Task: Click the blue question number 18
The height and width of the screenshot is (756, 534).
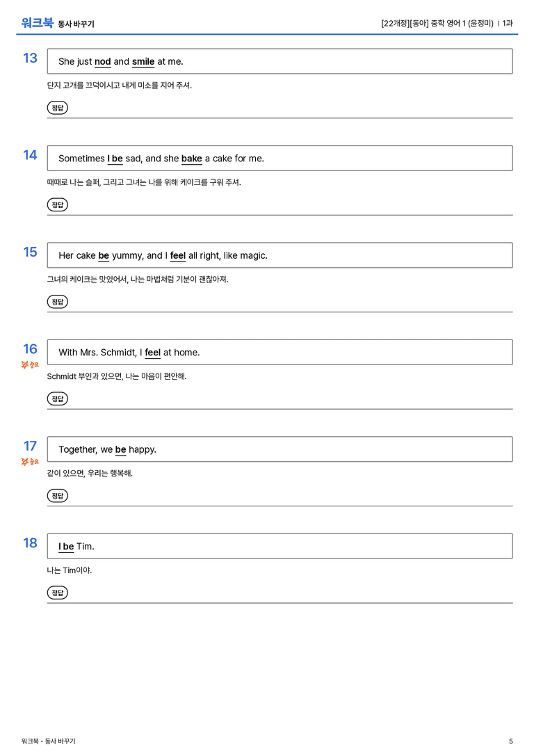Action: tap(30, 543)
